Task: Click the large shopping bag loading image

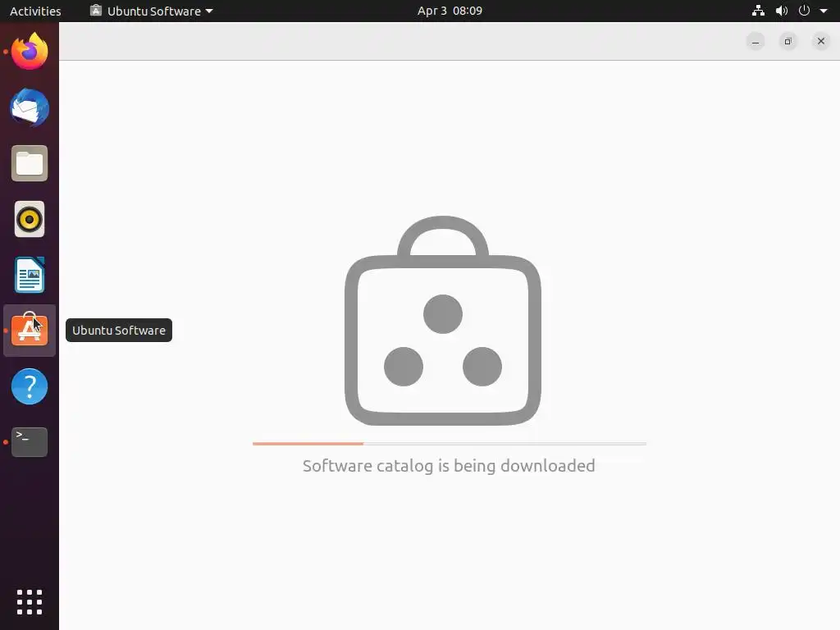Action: click(442, 321)
